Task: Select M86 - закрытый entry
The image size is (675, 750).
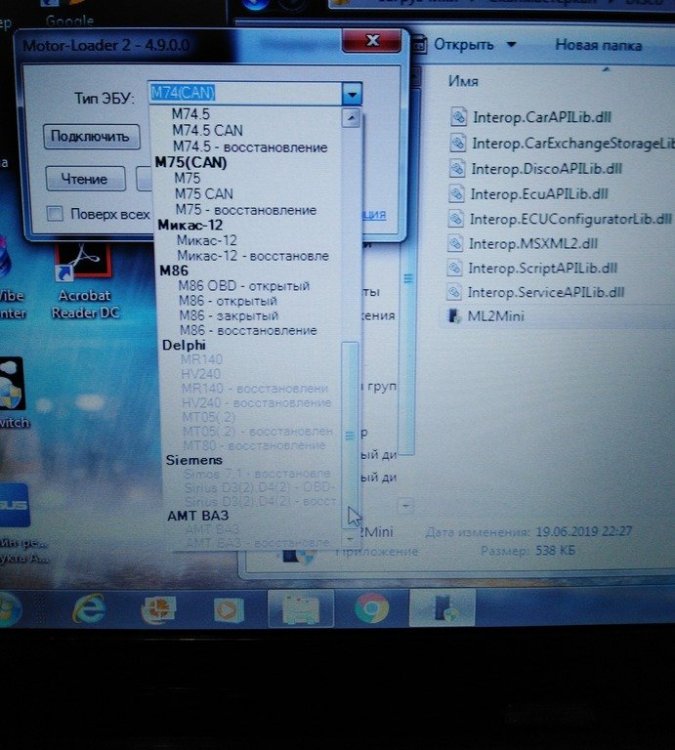Action: point(229,316)
